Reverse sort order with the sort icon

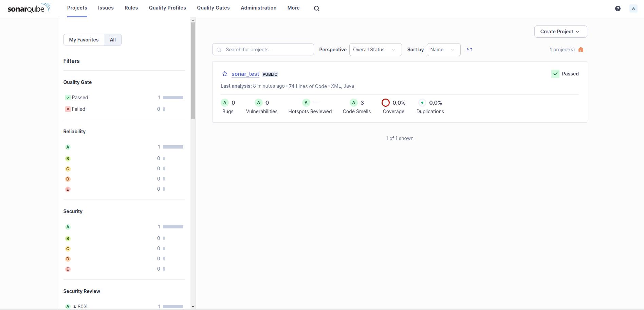pos(470,50)
